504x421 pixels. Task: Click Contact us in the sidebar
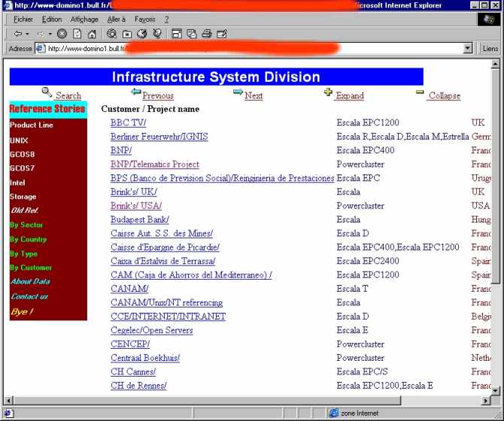pos(29,296)
